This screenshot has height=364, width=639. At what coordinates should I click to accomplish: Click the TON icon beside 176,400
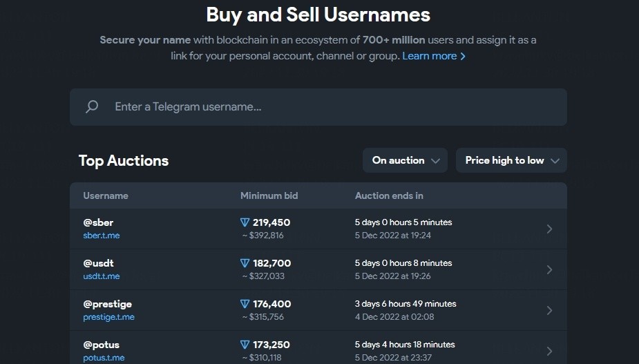point(245,304)
